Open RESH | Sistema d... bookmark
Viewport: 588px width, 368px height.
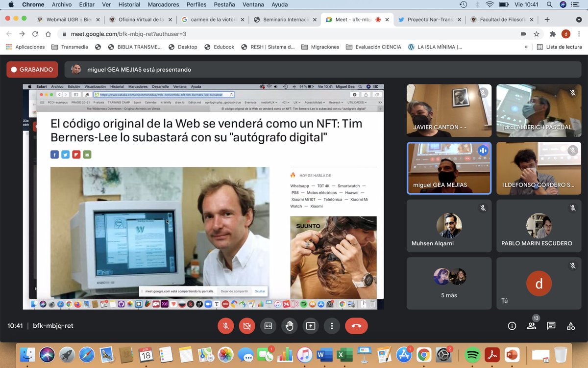click(x=268, y=47)
